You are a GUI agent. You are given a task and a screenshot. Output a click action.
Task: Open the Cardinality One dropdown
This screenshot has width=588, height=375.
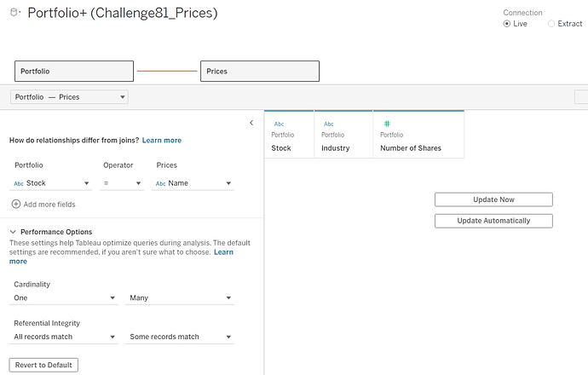coord(65,298)
